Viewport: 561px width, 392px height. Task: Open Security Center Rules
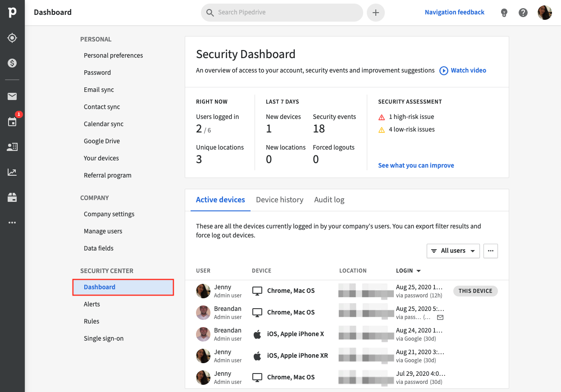[91, 321]
